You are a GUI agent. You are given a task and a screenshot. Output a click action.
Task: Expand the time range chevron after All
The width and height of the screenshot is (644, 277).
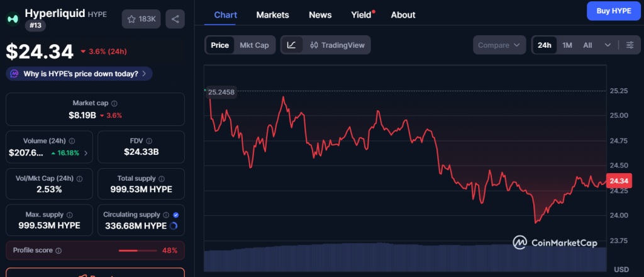(x=608, y=45)
